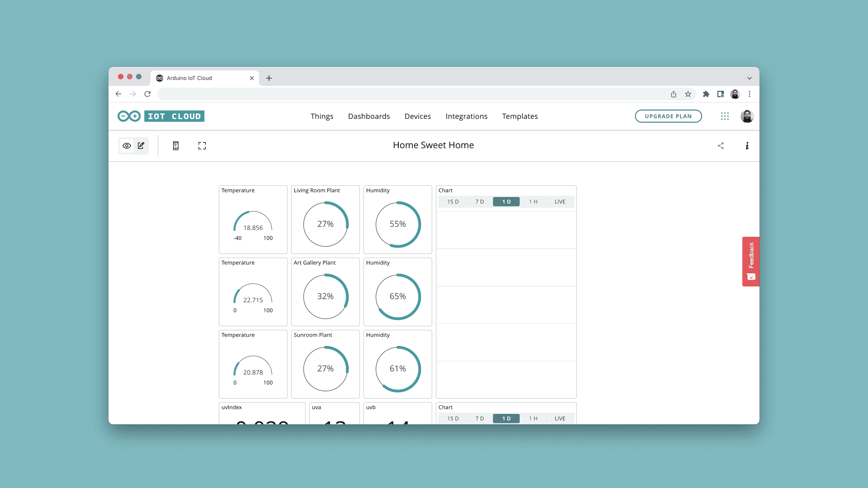868x488 pixels.
Task: Open the Devices menu item
Action: pyautogui.click(x=418, y=116)
